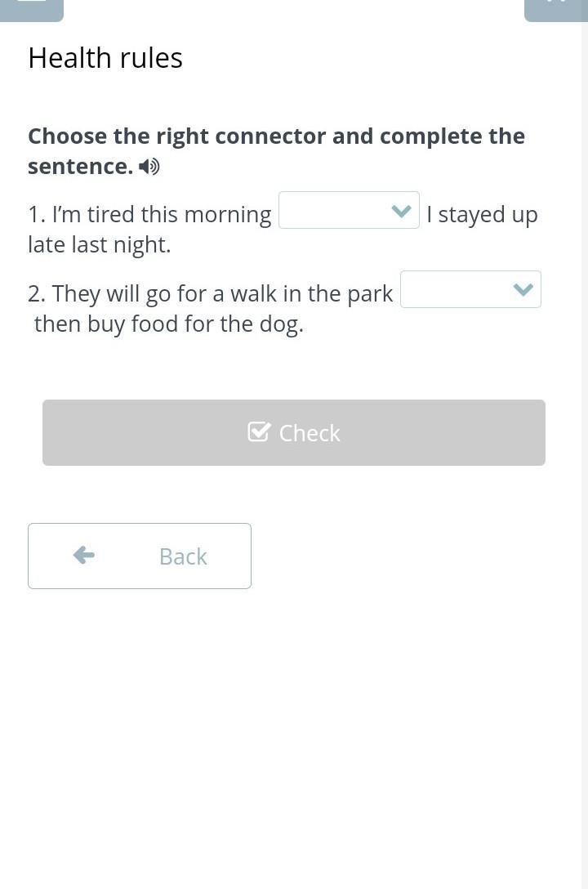The width and height of the screenshot is (588, 889).
Task: Click the 'Check' word on the submit button
Action: click(310, 433)
